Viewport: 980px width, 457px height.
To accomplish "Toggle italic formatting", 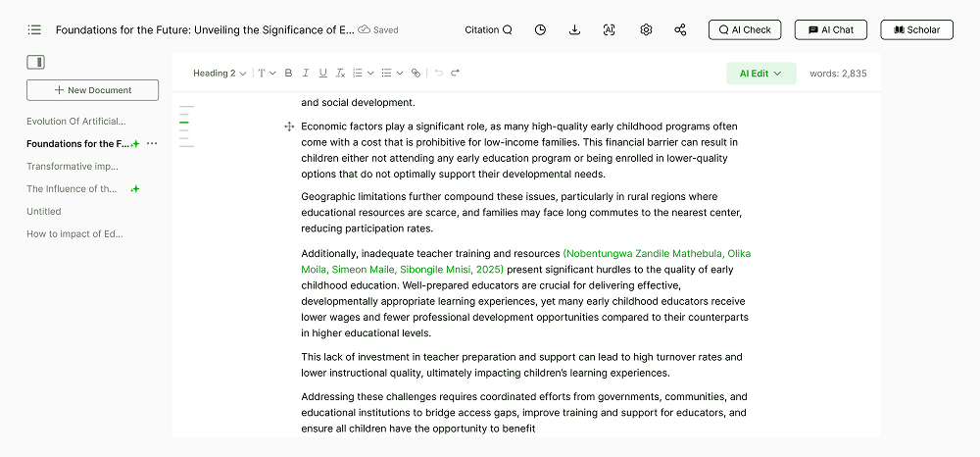I will click(306, 74).
